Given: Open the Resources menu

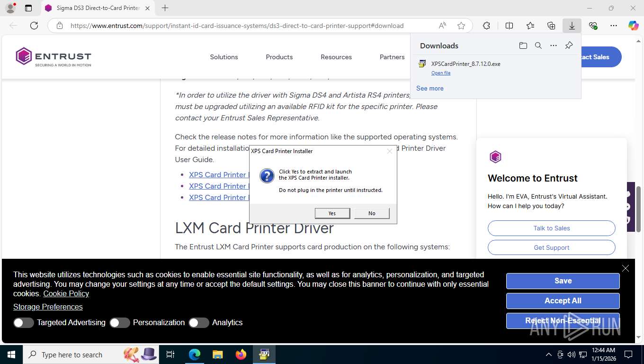Looking at the screenshot, I should click(336, 57).
